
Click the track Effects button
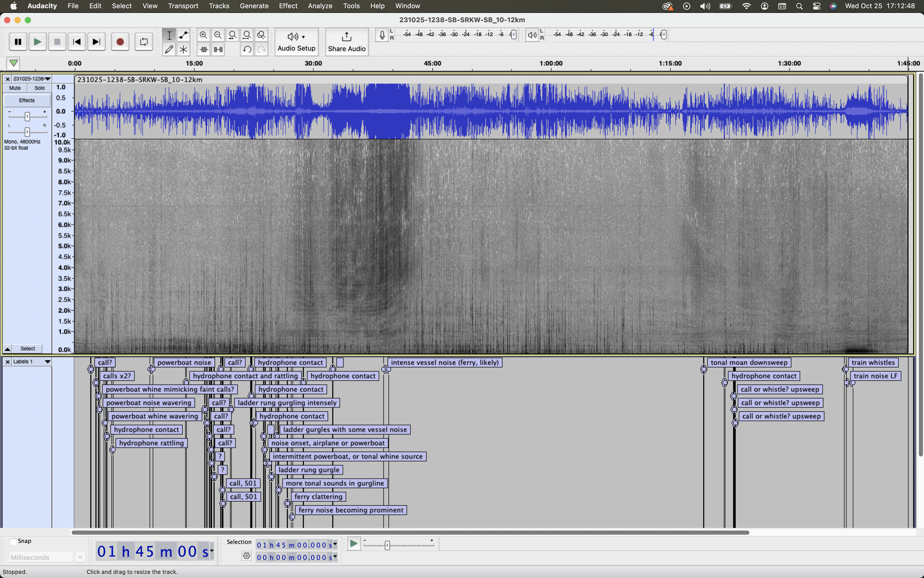27,101
